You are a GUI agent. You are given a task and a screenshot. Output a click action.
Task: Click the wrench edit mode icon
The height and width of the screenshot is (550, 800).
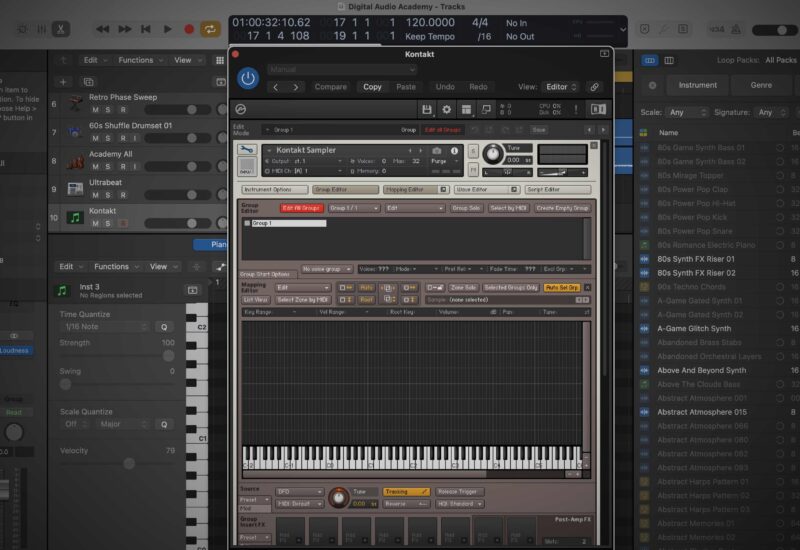point(247,149)
